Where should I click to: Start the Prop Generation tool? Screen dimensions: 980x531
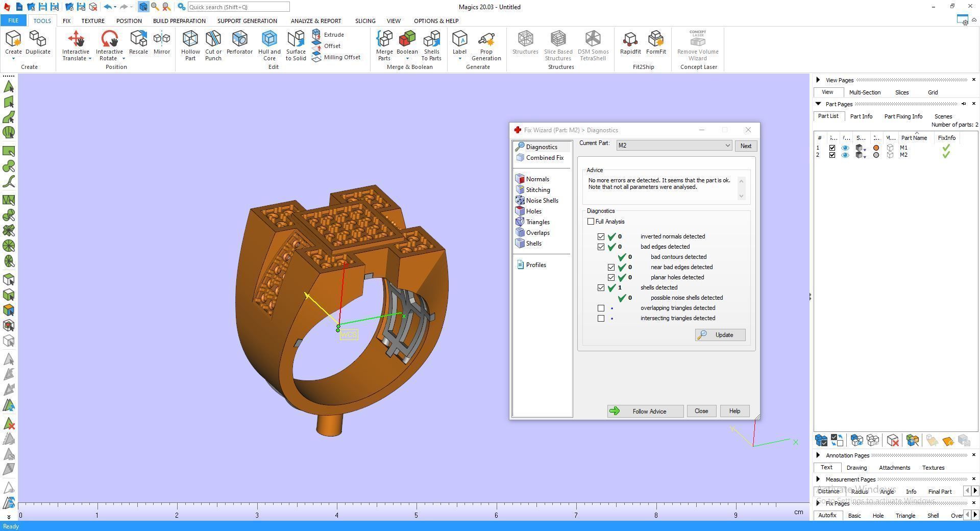tap(486, 45)
